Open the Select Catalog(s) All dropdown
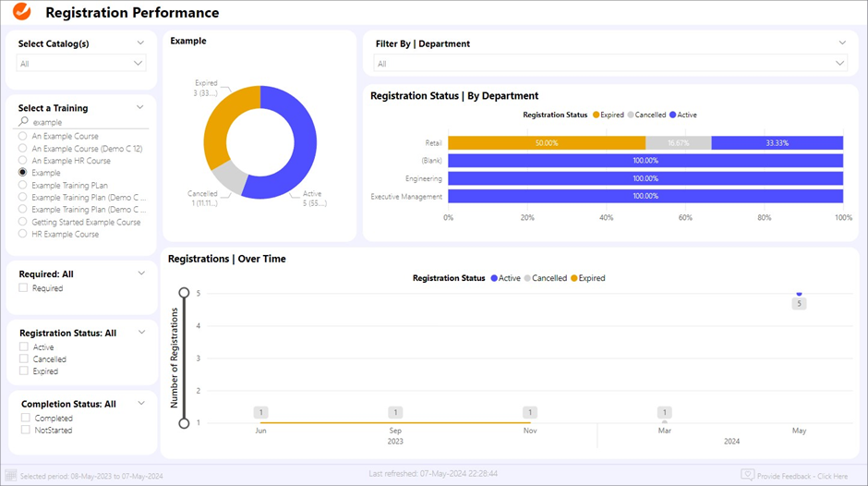Viewport: 868px width, 486px height. click(81, 64)
